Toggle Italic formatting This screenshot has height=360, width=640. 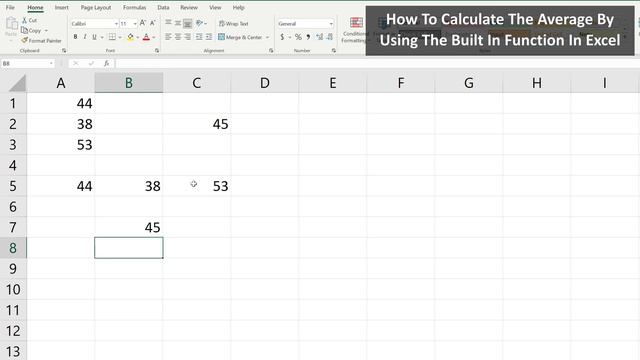coord(85,37)
